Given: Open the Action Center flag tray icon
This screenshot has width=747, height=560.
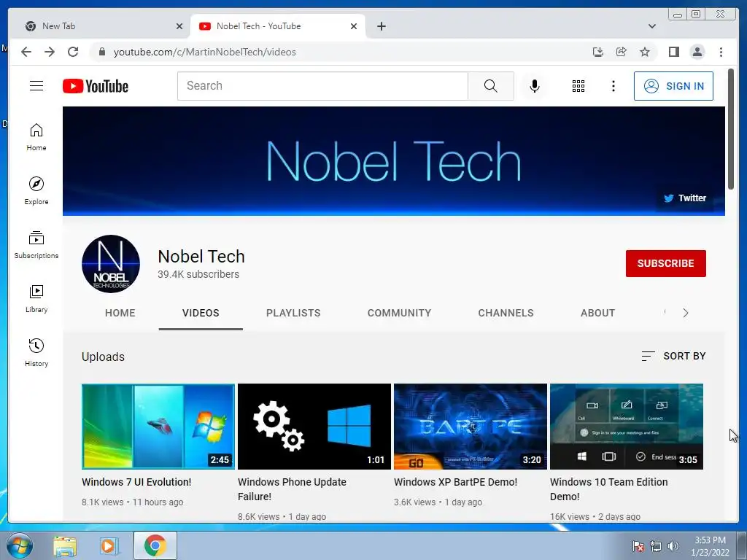Looking at the screenshot, I should 638,545.
